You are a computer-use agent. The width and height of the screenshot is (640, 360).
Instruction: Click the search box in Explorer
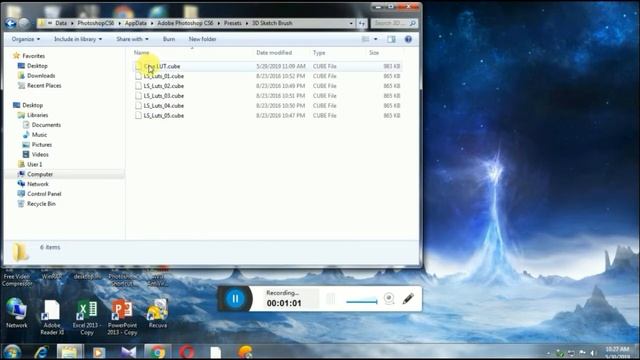394,23
